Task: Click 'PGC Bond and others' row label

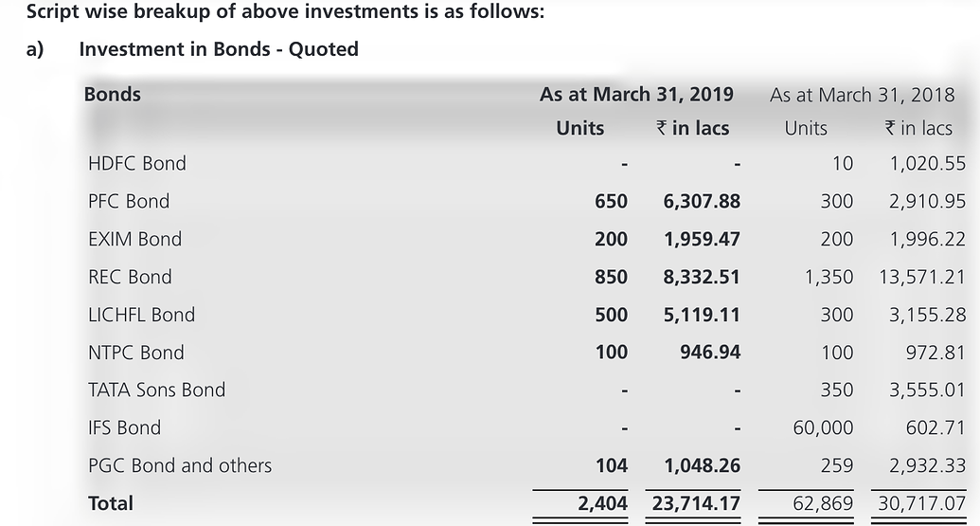Action: pyautogui.click(x=179, y=465)
